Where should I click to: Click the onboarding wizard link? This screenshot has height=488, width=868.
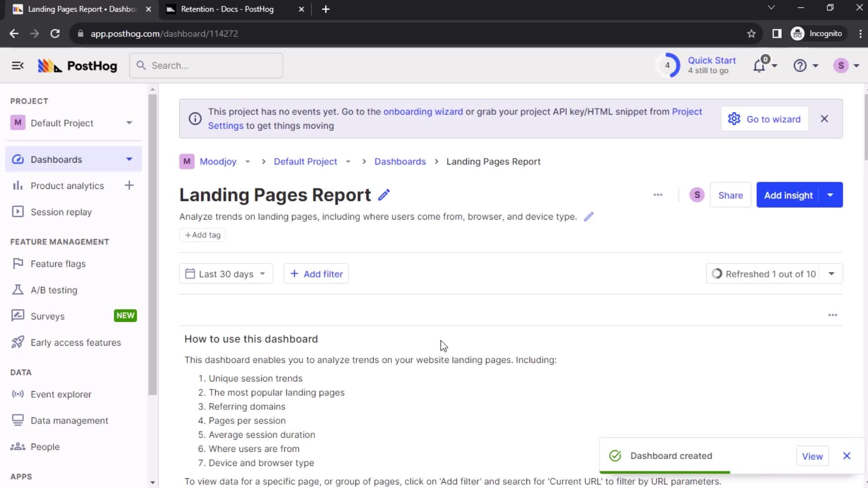click(423, 112)
